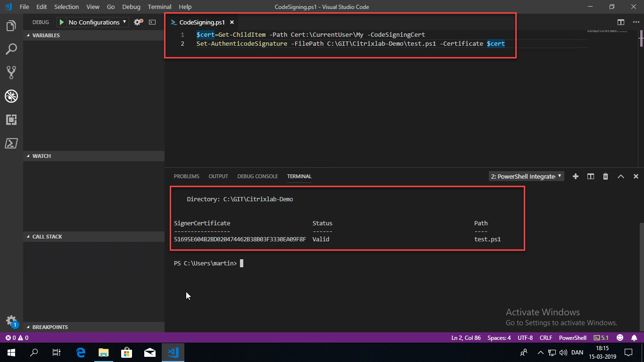Click the errors and warnings status indicator

coord(17,337)
